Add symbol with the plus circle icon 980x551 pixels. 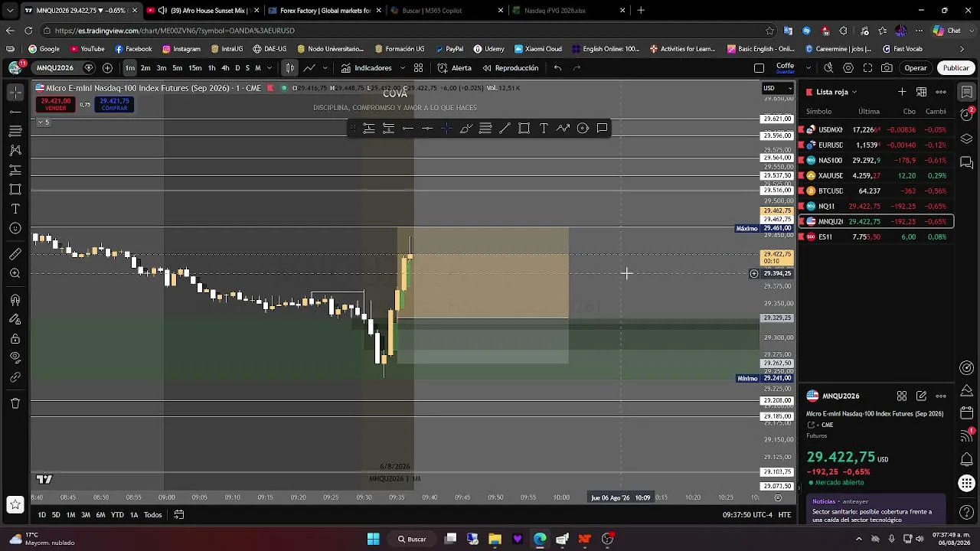pyautogui.click(x=107, y=68)
